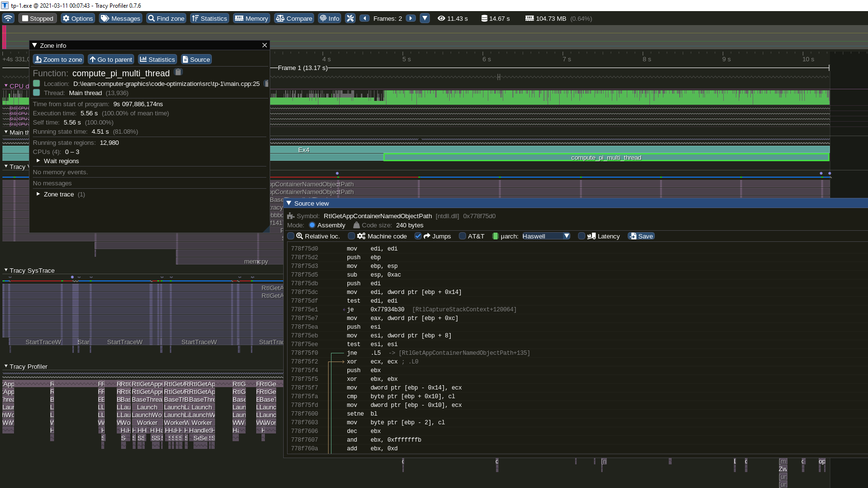Open the Compare window
This screenshot has height=488, width=868.
pyautogui.click(x=294, y=18)
